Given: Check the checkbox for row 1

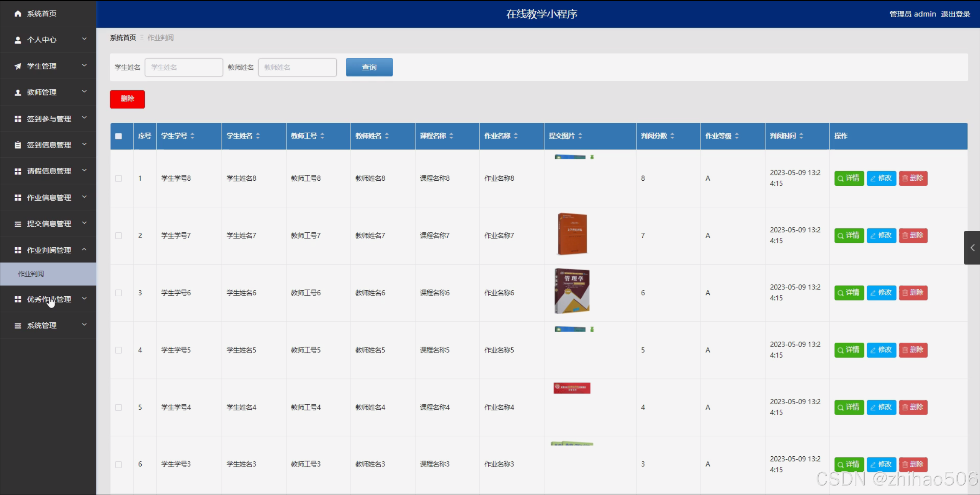Looking at the screenshot, I should pyautogui.click(x=118, y=178).
